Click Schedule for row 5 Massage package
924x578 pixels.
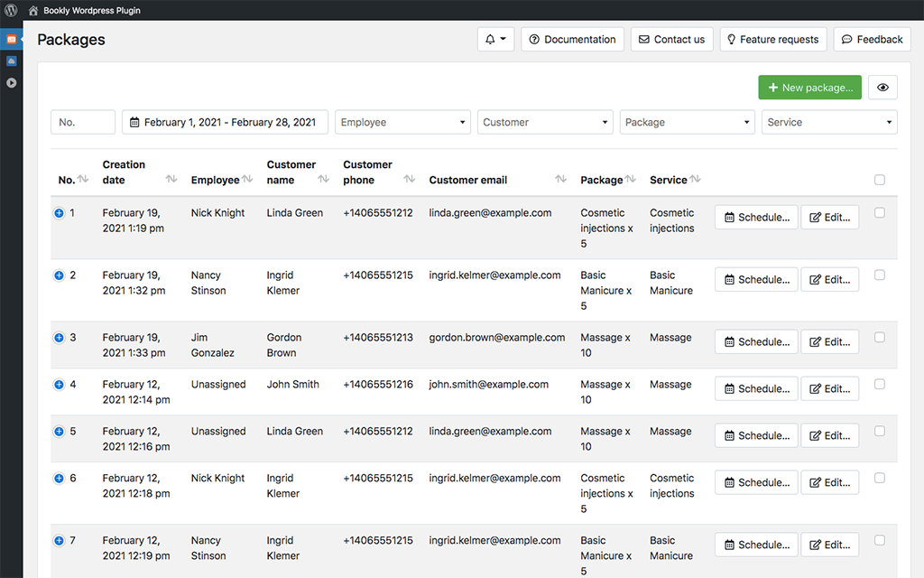757,436
